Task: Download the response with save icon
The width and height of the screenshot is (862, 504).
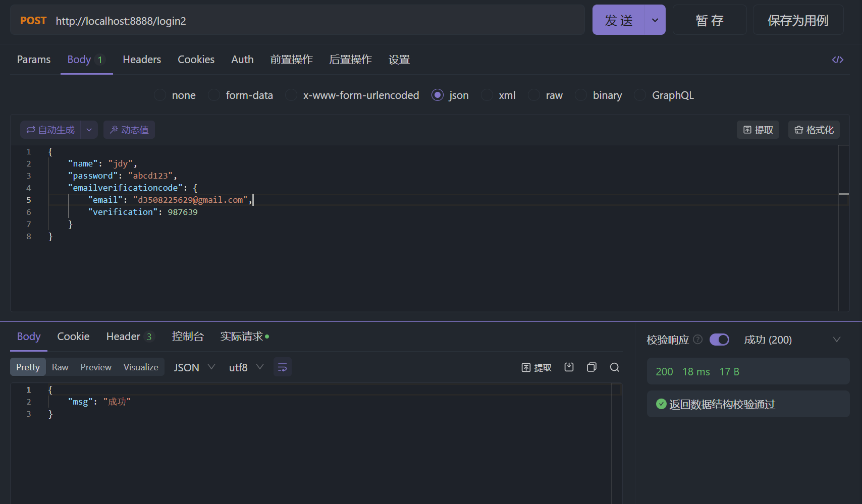Action: [569, 367]
